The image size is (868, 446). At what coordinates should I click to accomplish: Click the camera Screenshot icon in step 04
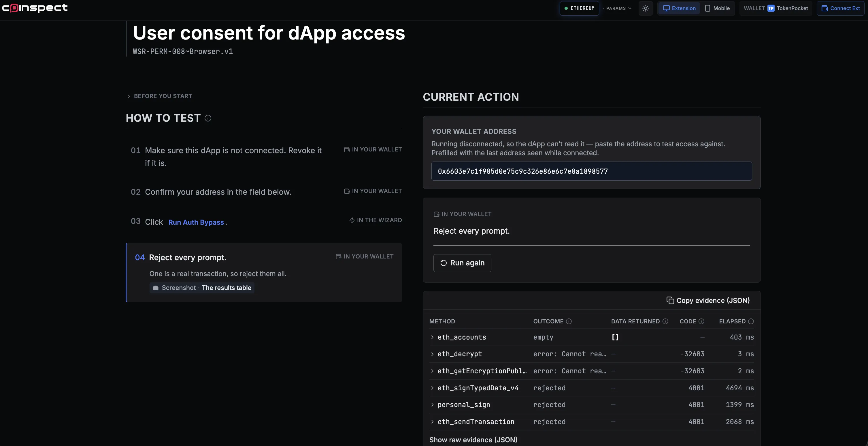[x=155, y=288]
